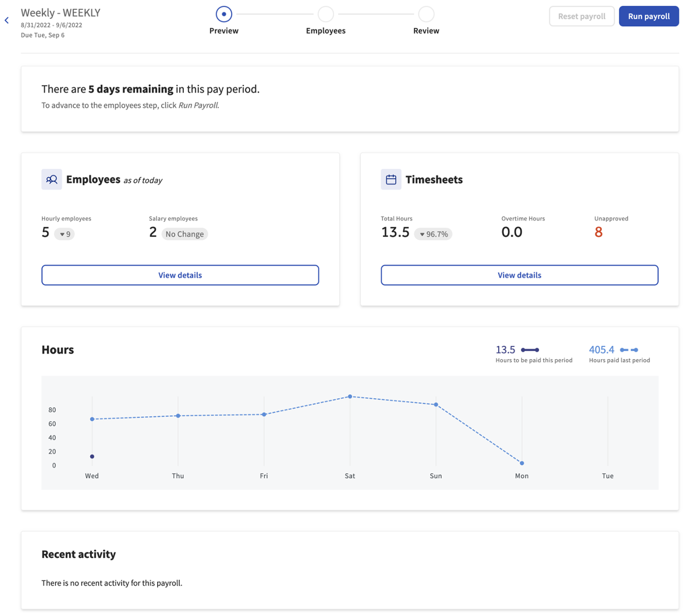Click the Review step circle
Image resolution: width=696 pixels, height=616 pixels.
425,13
